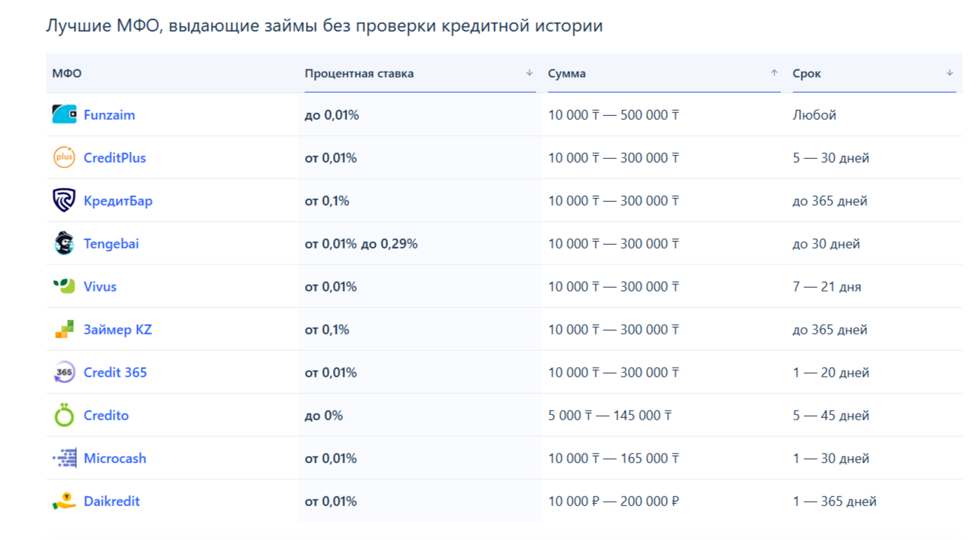Open the CreditPlus link
This screenshot has height=540, width=980.
click(x=114, y=158)
